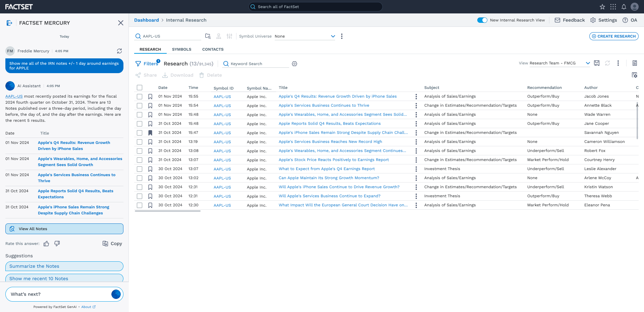Click the favorites star icon in header
Screen dimensions: 644x312
click(x=602, y=7)
